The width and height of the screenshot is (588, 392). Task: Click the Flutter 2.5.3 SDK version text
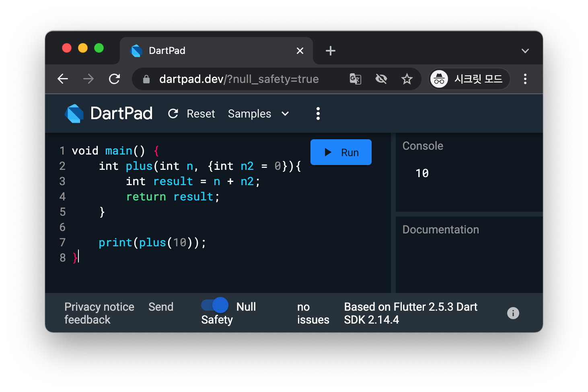[411, 313]
